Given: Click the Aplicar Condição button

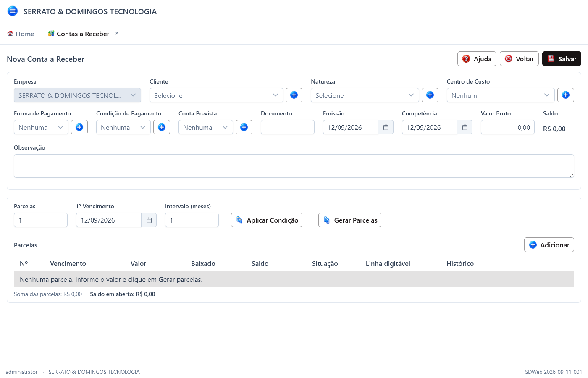Looking at the screenshot, I should point(267,220).
